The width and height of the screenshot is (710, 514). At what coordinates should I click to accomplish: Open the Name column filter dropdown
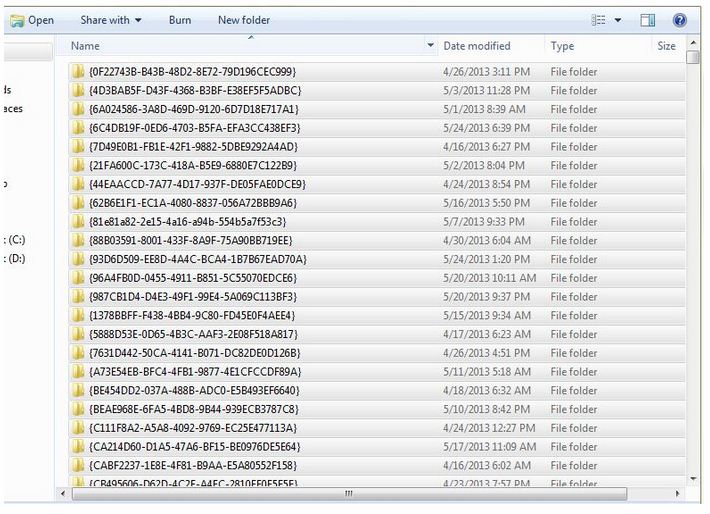tap(431, 46)
